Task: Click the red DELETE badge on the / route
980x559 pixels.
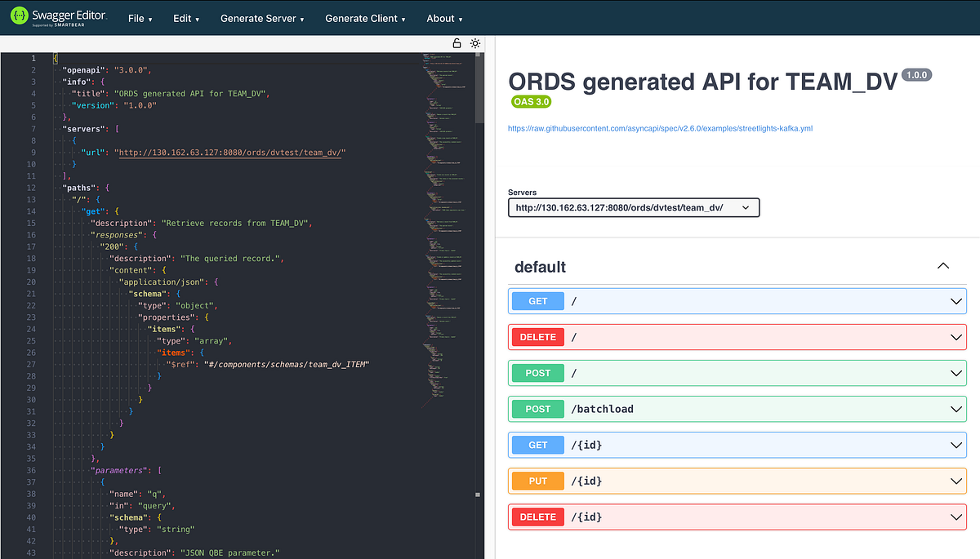Action: 537,336
